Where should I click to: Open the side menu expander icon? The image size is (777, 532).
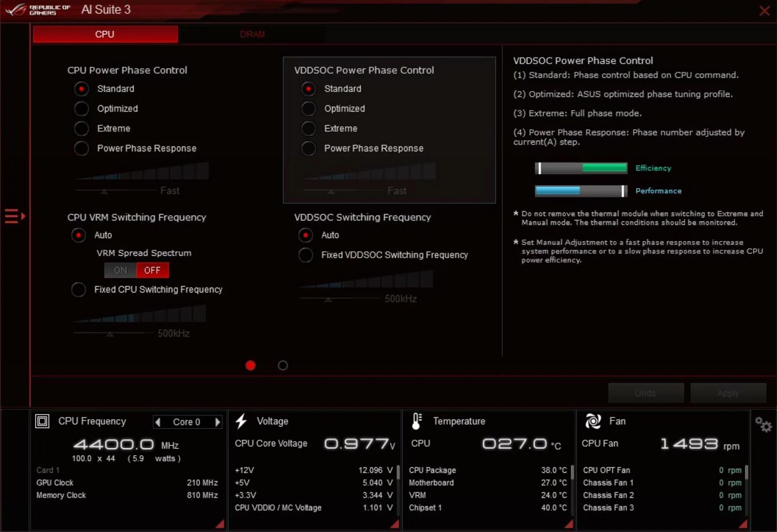(15, 216)
